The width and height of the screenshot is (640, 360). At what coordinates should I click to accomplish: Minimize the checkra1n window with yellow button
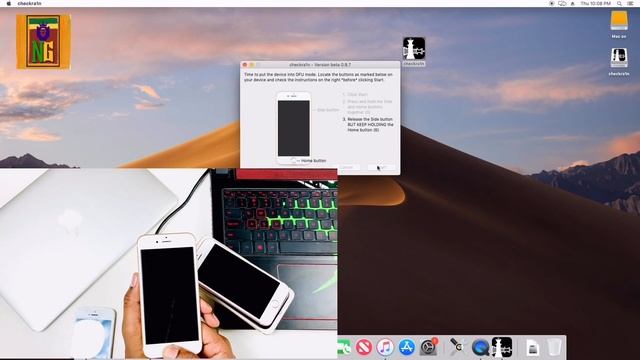pyautogui.click(x=252, y=64)
